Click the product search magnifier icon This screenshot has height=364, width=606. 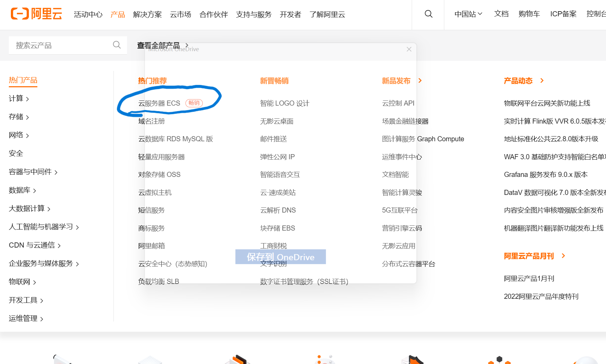coord(117,45)
